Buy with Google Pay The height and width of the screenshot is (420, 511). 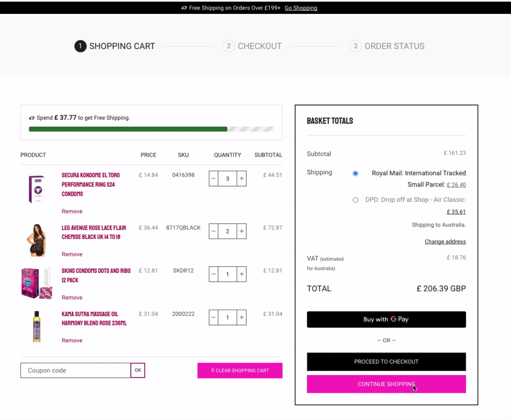386,319
